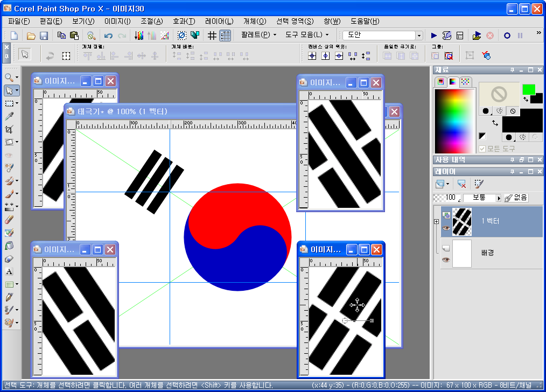Switch to the rainbow gradient tab in Materials palette

[x=453, y=81]
